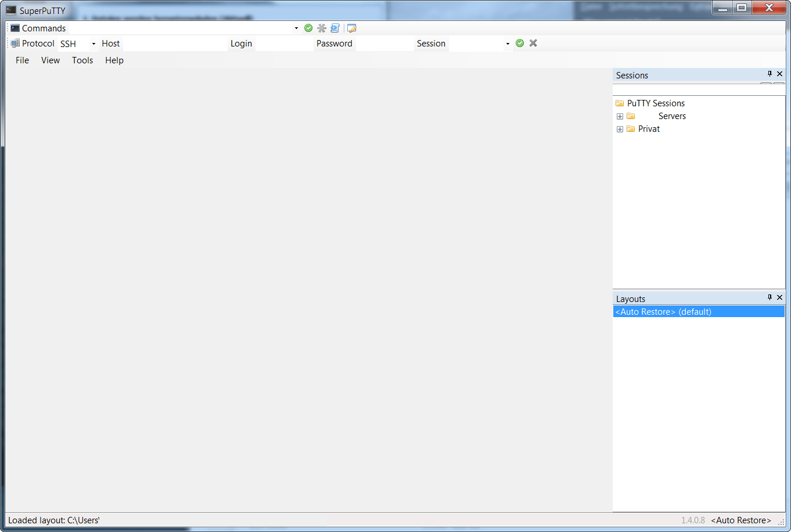The height and width of the screenshot is (532, 791).
Task: Toggle the pushpin on the Layouts panel
Action: 770,297
